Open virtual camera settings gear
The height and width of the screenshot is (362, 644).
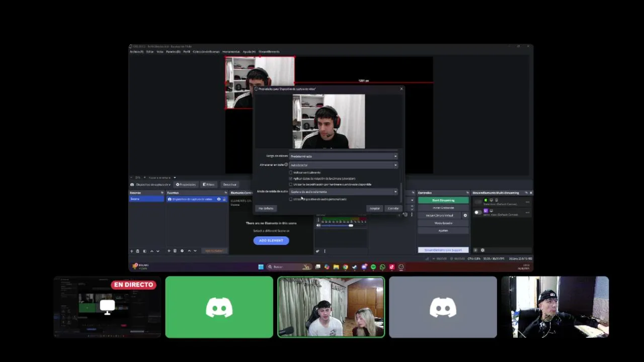coord(465,215)
